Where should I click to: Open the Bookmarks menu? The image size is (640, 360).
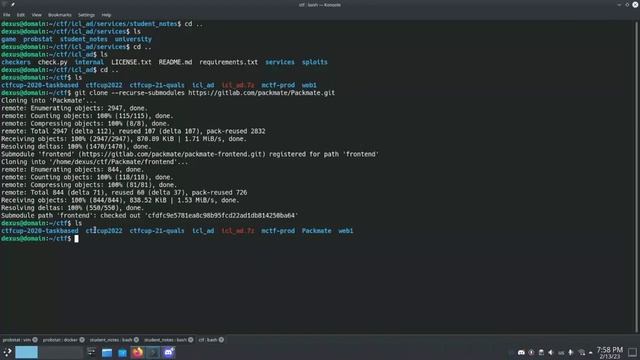point(60,15)
